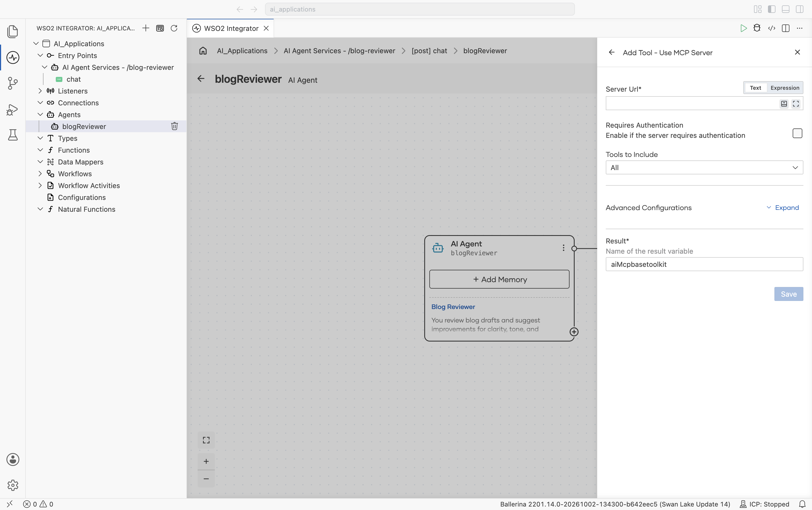Switch Server Url to Text mode
The height and width of the screenshot is (510, 812).
pos(755,88)
